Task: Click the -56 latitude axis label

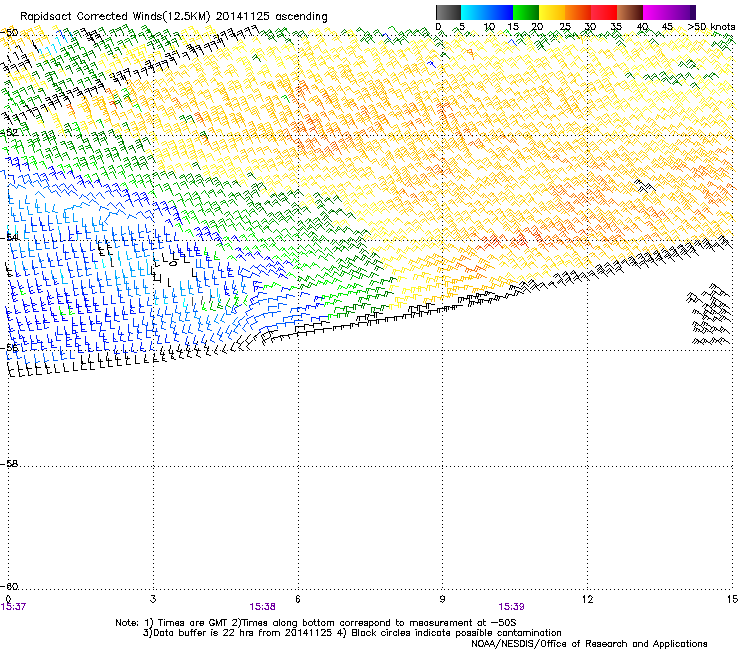Action: (x=9, y=347)
